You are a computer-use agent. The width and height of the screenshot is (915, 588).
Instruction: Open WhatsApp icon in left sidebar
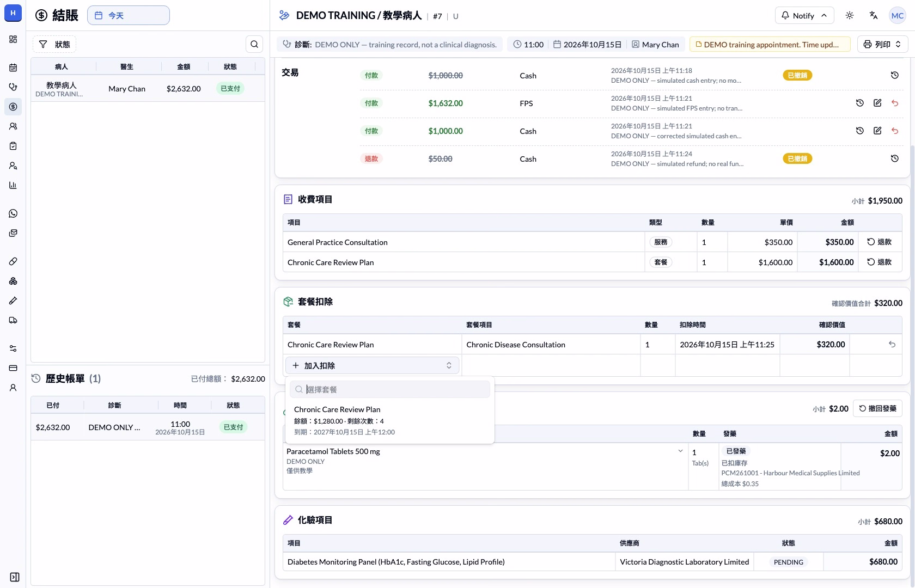13,213
